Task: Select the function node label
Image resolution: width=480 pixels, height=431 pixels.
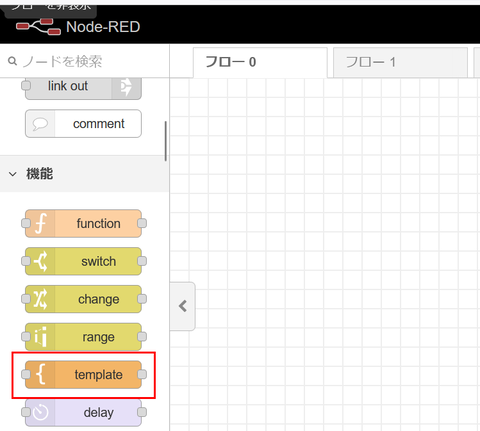Action: [x=99, y=224]
